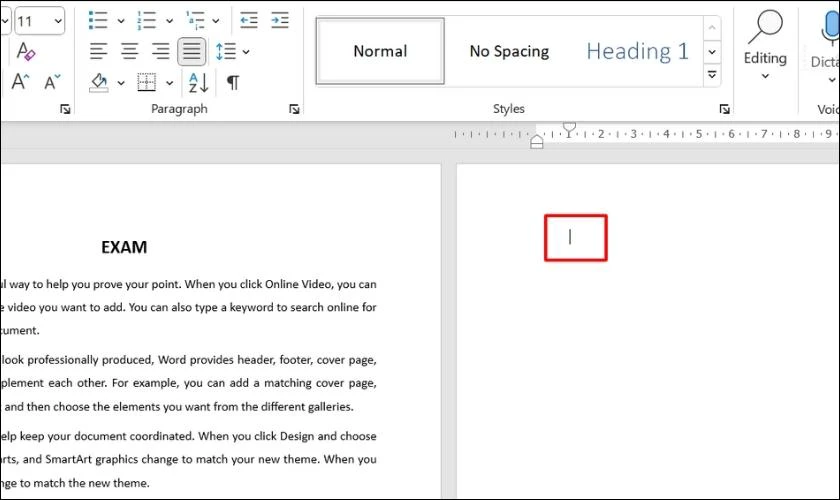The height and width of the screenshot is (500, 840).
Task: Click the Sort A to Z icon
Action: [x=199, y=83]
